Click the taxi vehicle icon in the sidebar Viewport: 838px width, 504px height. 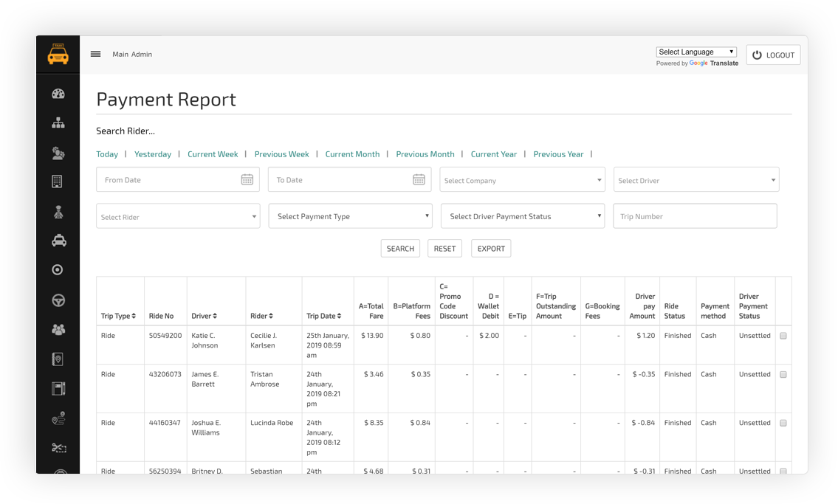click(58, 241)
